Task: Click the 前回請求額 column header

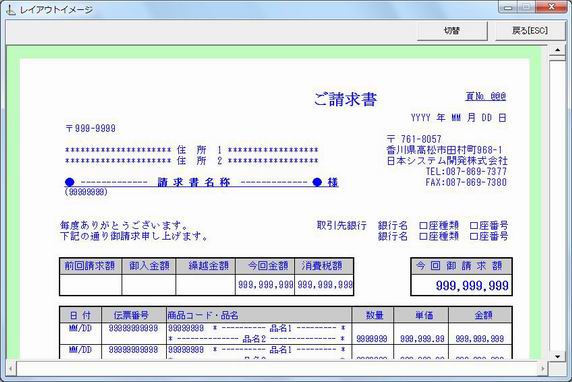Action: point(90,266)
